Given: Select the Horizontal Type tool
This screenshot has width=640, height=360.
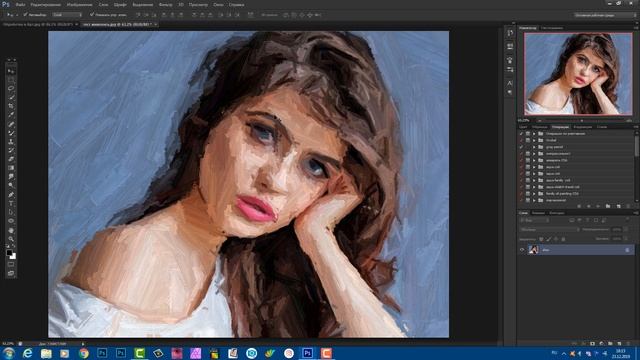Looking at the screenshot, I should point(11,203).
